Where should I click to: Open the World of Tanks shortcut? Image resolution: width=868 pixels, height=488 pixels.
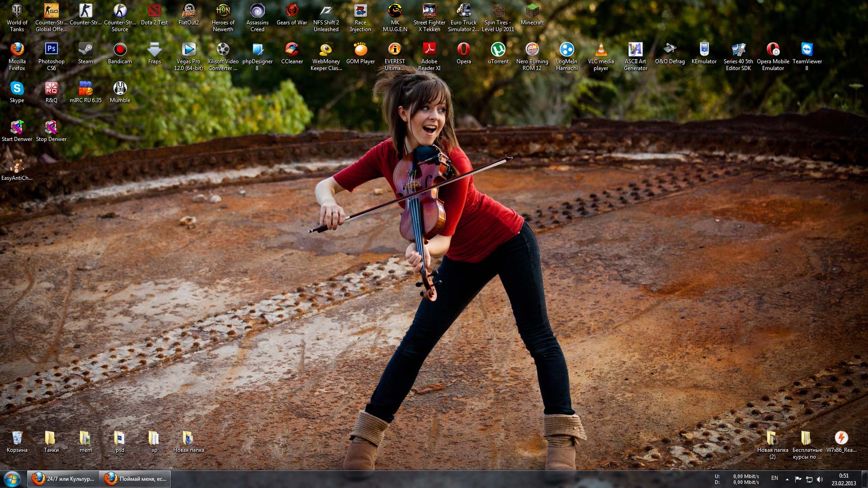click(x=17, y=11)
